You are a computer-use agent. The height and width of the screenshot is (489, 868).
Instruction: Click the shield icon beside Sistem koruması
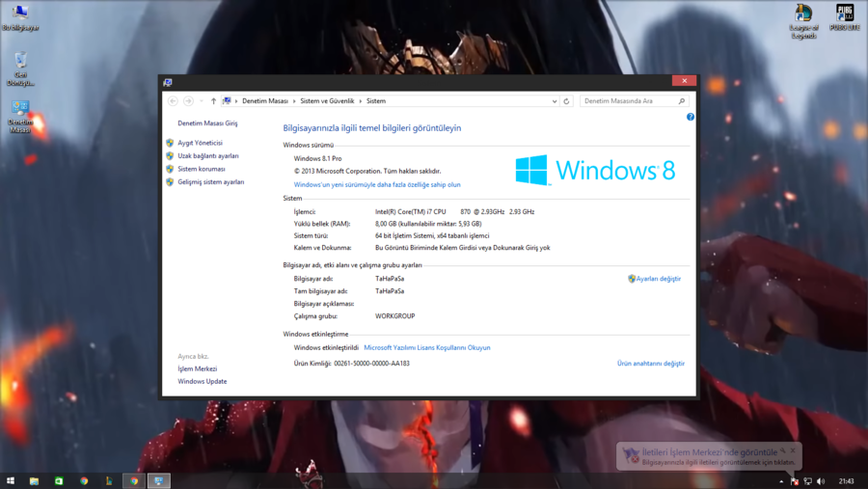[x=170, y=169]
